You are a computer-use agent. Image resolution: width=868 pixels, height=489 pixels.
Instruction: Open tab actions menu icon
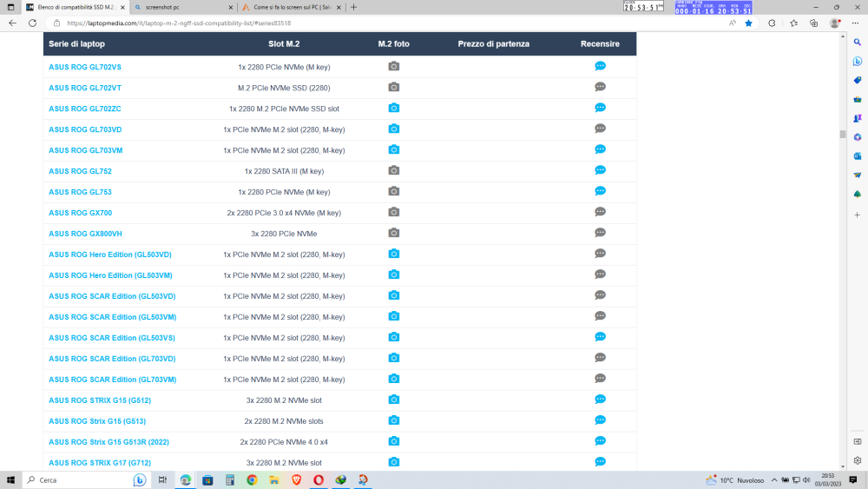click(x=10, y=7)
